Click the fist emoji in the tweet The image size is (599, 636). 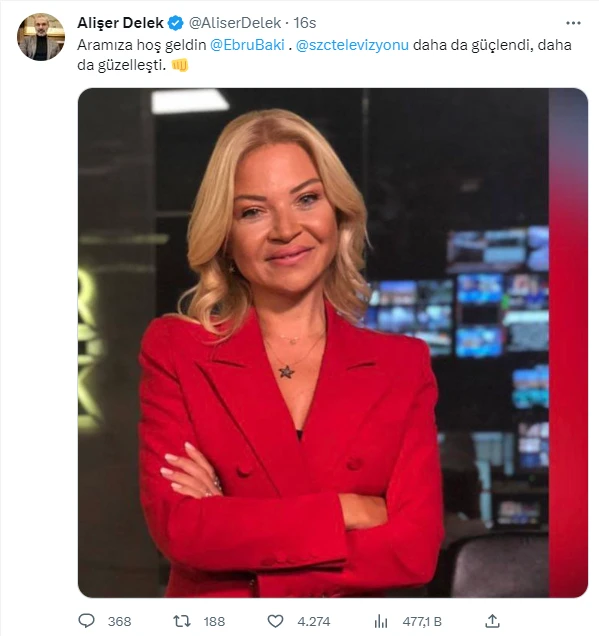[x=180, y=65]
